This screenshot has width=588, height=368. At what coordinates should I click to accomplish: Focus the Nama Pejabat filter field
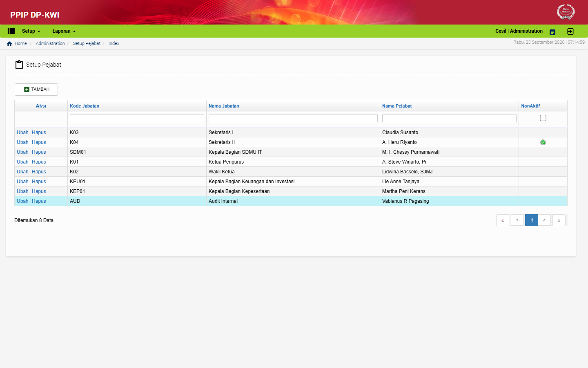449,118
